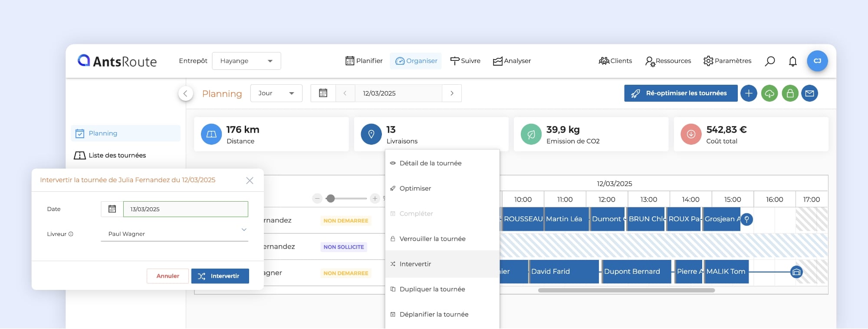Click the Annuler button in dialog
The height and width of the screenshot is (329, 868).
click(168, 276)
